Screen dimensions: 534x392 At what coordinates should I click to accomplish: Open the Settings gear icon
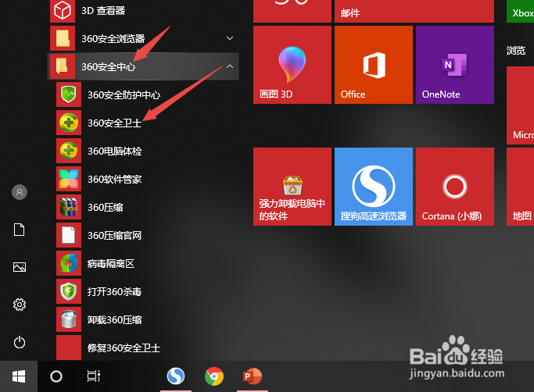click(x=20, y=305)
